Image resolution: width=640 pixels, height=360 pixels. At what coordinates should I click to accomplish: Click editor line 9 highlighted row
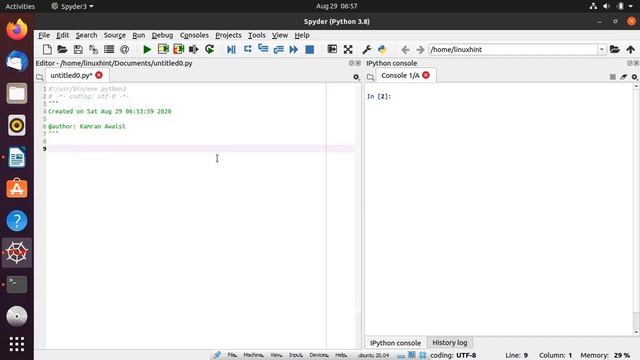[x=200, y=149]
